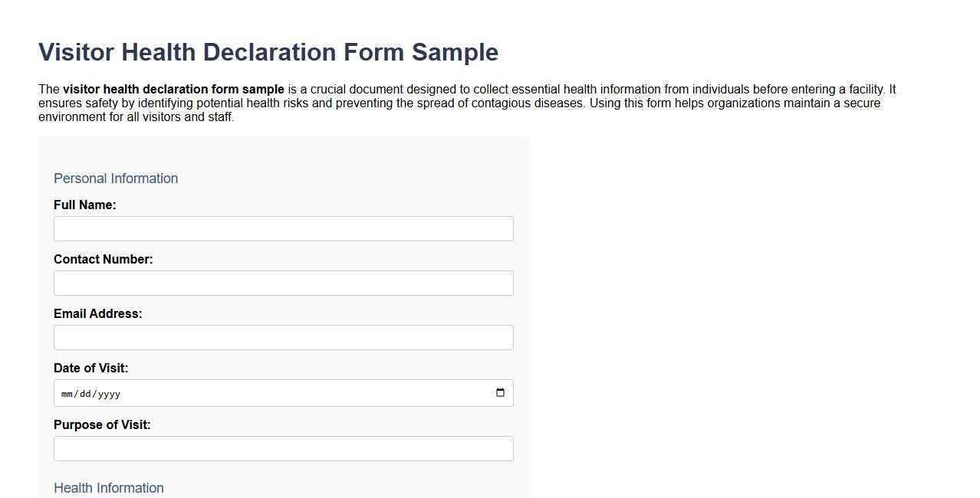Open the calendar date picker icon
Screen dimensions: 980x498
pos(499,393)
